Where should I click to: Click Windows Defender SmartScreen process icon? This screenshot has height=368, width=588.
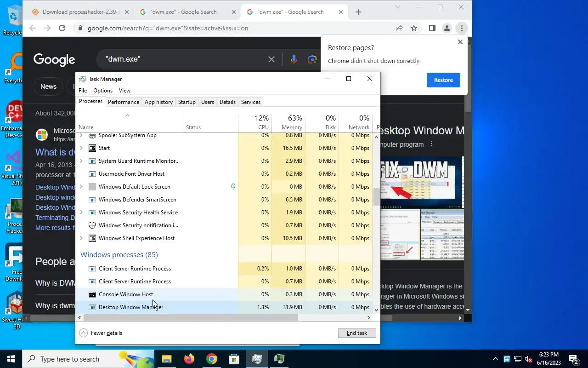pos(92,200)
